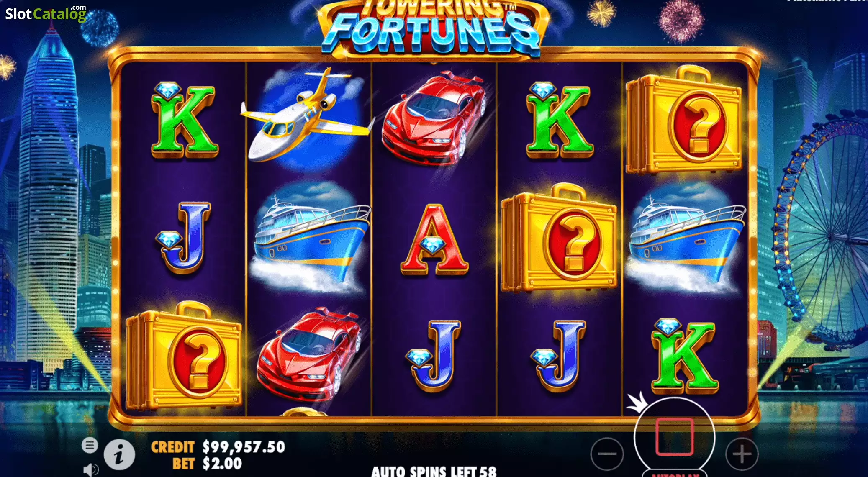Decrease bet with the minus button

pos(607,454)
